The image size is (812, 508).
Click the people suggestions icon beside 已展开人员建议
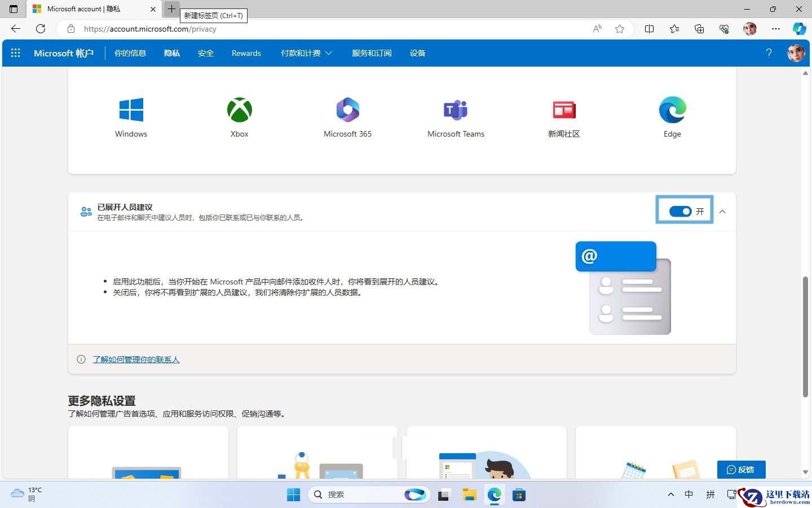click(x=86, y=212)
